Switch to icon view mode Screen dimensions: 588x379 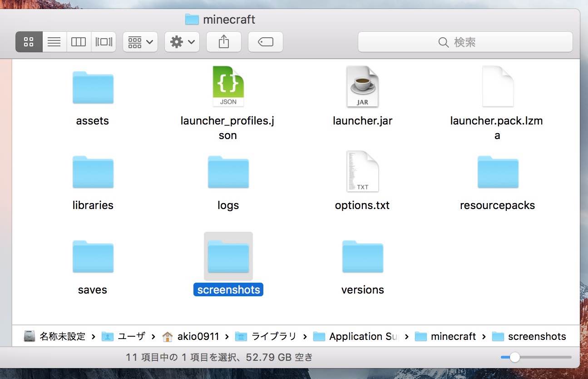coord(29,42)
